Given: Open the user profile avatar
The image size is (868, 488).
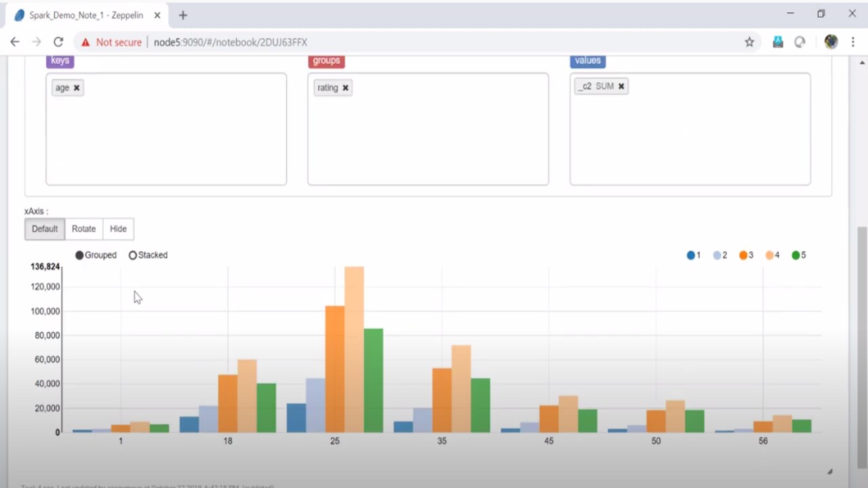Looking at the screenshot, I should pos(831,42).
